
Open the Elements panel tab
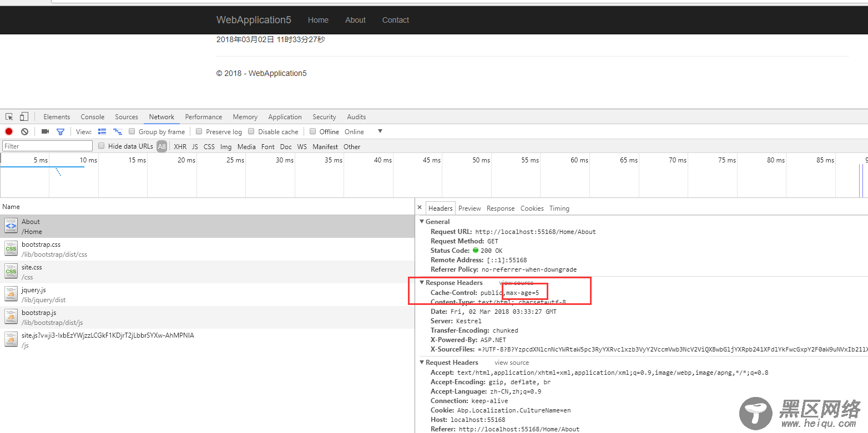[x=57, y=117]
